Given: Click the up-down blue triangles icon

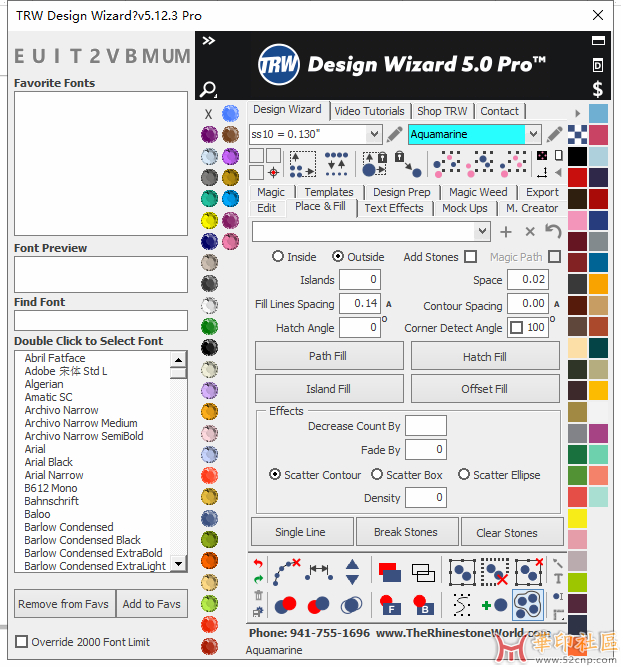Looking at the screenshot, I should (352, 572).
